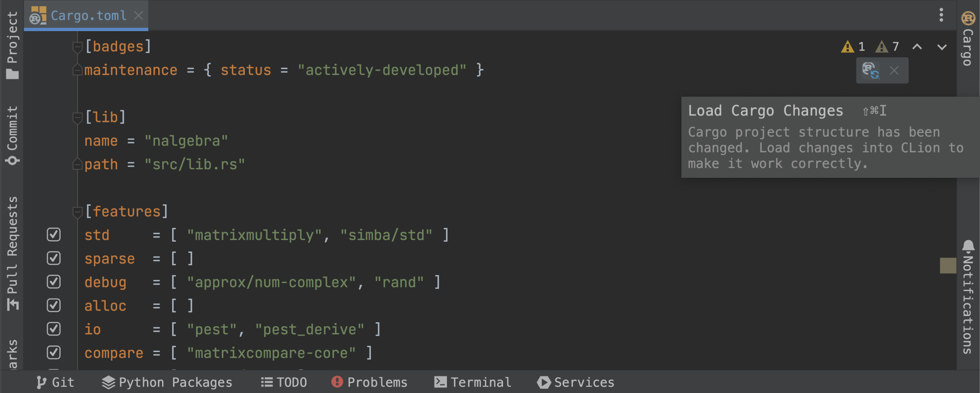Open the Terminal tool window
This screenshot has height=393, width=980.
point(473,382)
